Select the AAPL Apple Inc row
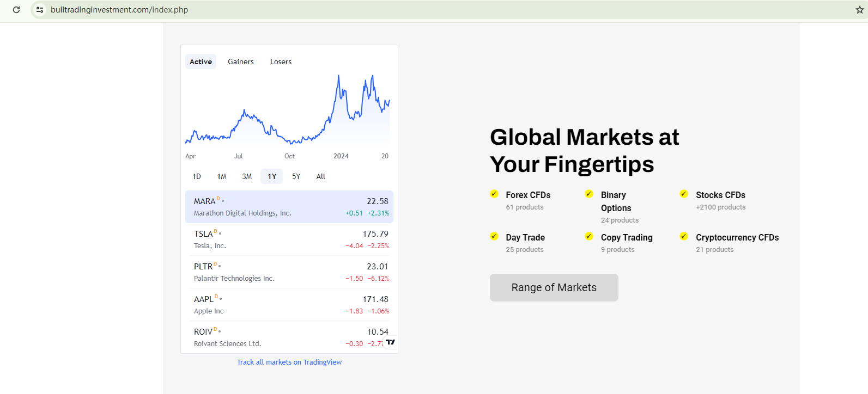 point(289,305)
